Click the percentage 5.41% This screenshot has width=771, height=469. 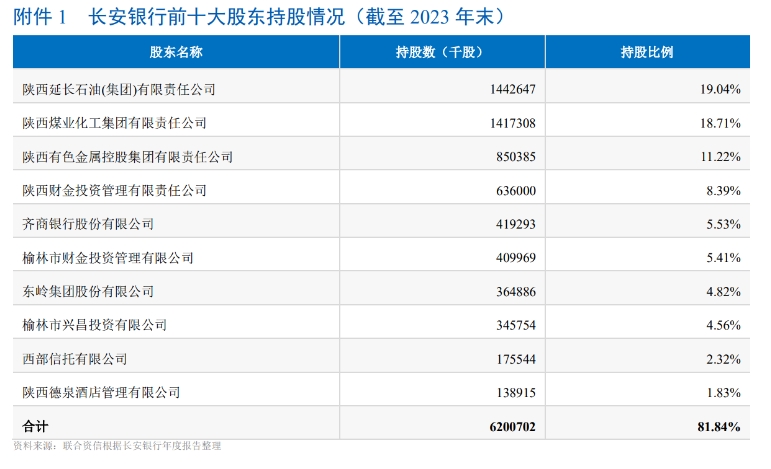pos(723,258)
